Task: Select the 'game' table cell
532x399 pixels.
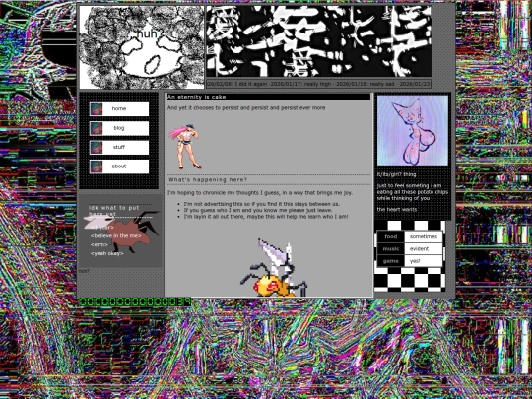Action: coord(391,261)
